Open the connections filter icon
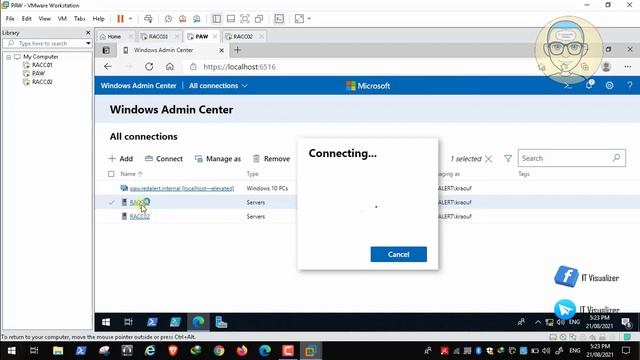640x360 pixels. tap(508, 158)
